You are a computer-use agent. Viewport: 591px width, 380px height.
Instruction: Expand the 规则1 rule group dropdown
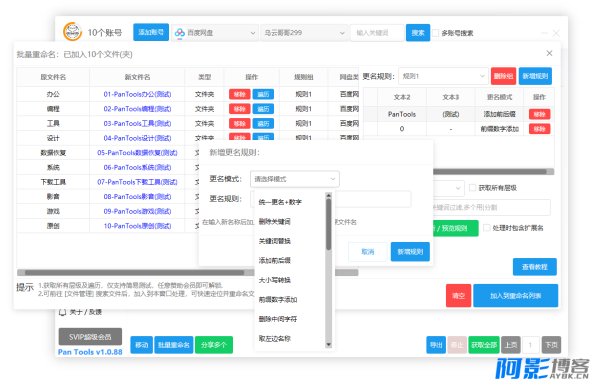coord(443,76)
